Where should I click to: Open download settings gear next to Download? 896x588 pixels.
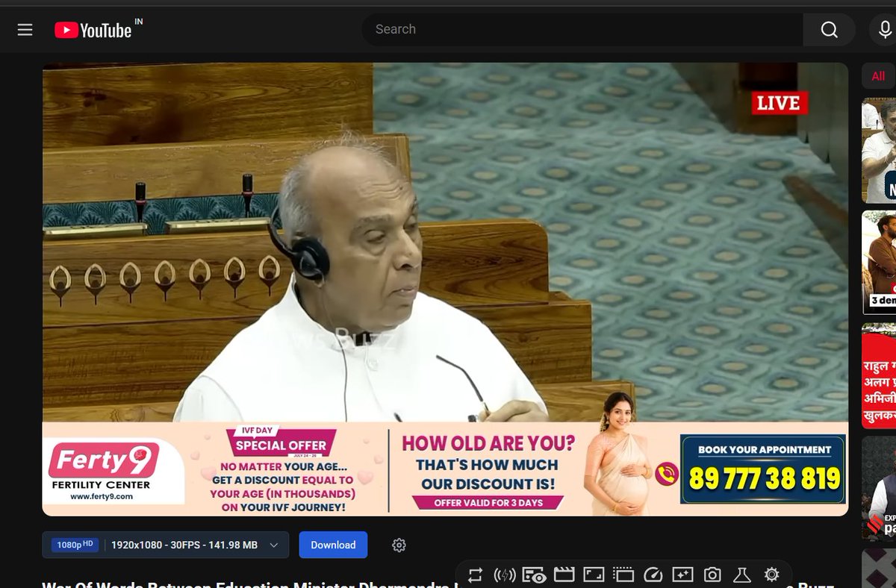[399, 545]
